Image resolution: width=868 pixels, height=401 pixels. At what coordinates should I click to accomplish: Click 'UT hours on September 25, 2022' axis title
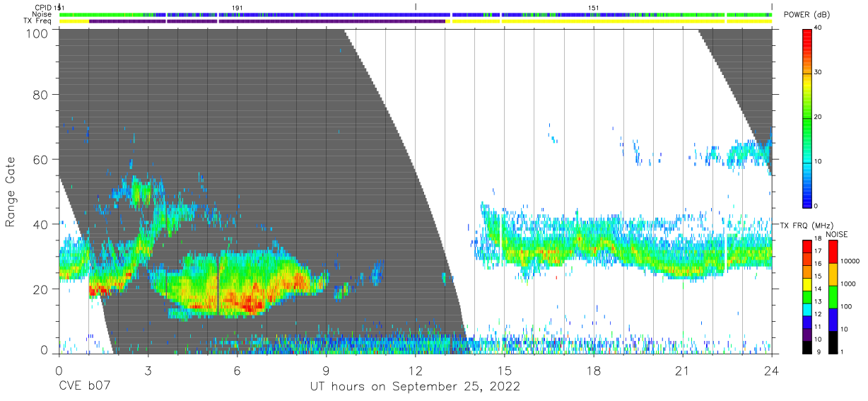coord(415,387)
